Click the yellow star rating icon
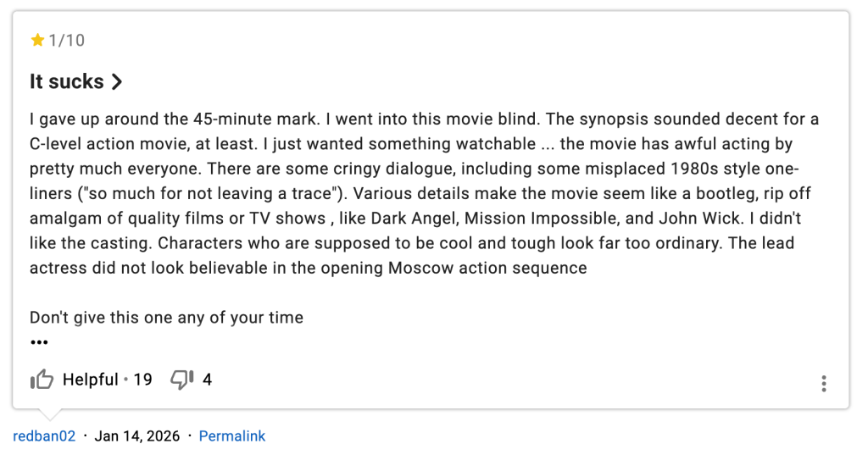This screenshot has width=868, height=455. [37, 41]
